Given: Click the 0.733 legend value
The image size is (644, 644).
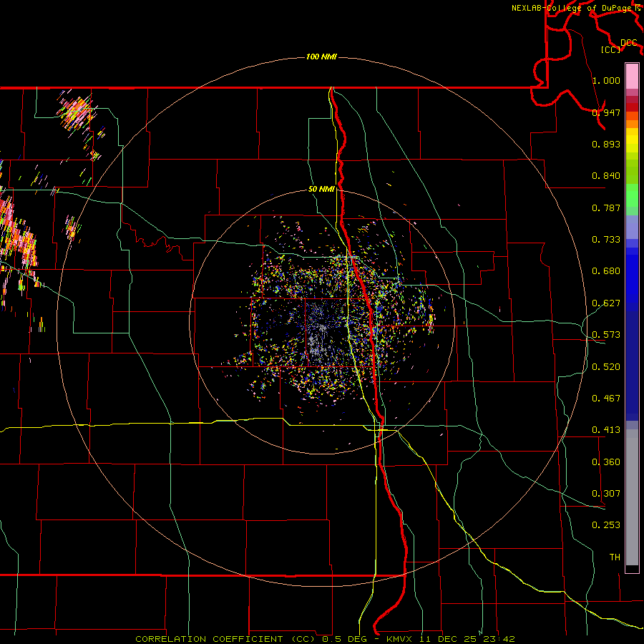Looking at the screenshot, I should pyautogui.click(x=606, y=240).
